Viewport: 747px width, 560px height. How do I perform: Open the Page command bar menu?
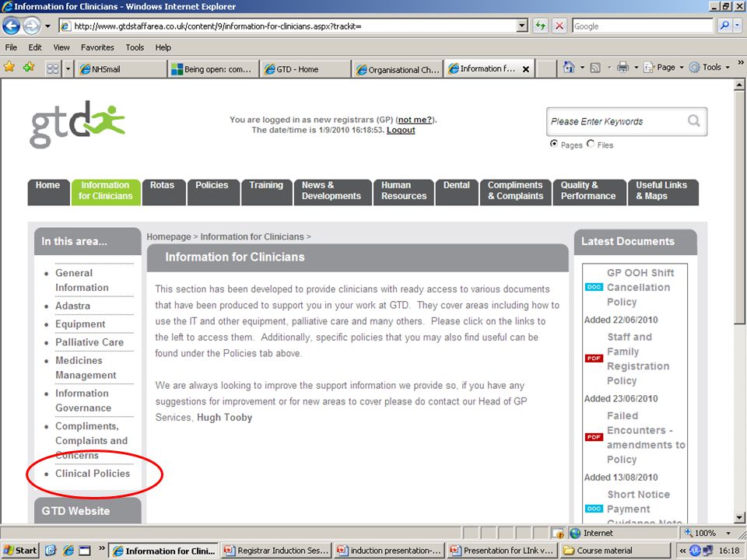point(664,67)
